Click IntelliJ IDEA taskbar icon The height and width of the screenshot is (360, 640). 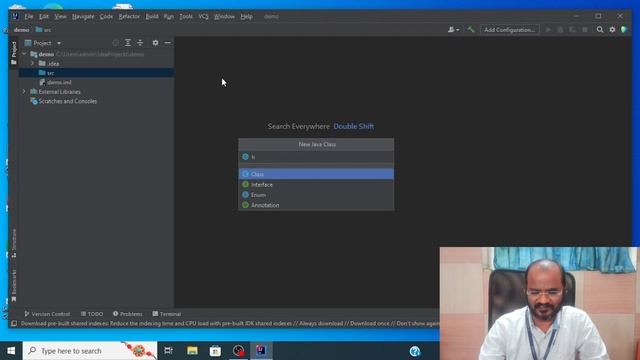pyautogui.click(x=261, y=351)
